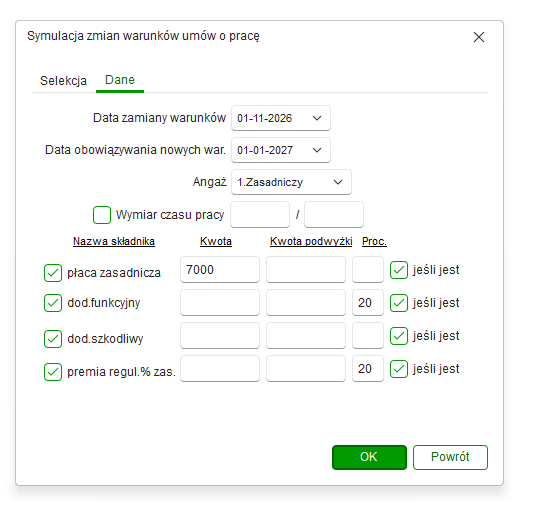Click Kwota field for dod.szkodliwy
The width and height of the screenshot is (539, 522).
pyautogui.click(x=220, y=336)
